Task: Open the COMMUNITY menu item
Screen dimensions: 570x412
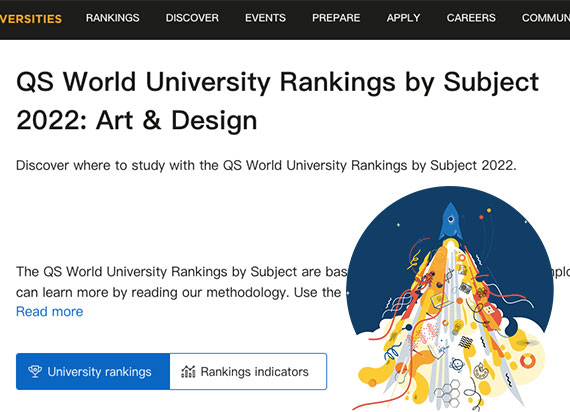Action: point(546,18)
